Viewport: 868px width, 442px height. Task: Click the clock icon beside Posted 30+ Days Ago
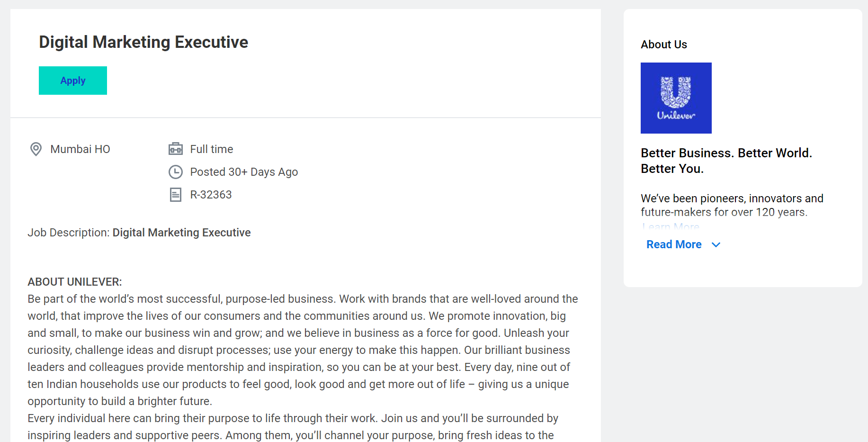(x=176, y=172)
